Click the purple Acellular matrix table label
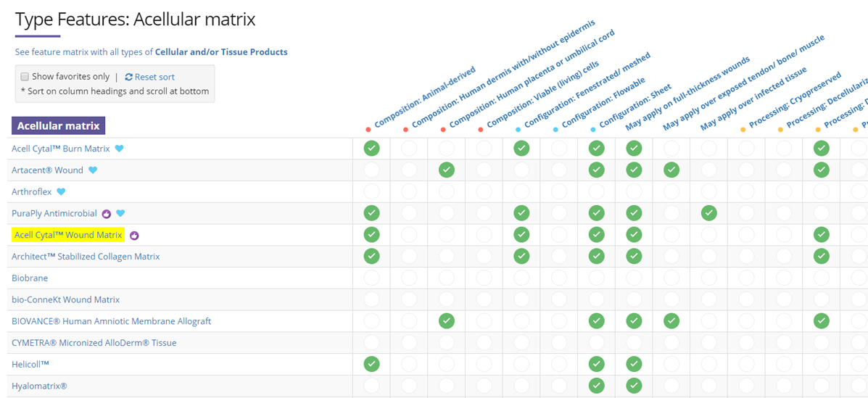The width and height of the screenshot is (868, 398). 58,125
